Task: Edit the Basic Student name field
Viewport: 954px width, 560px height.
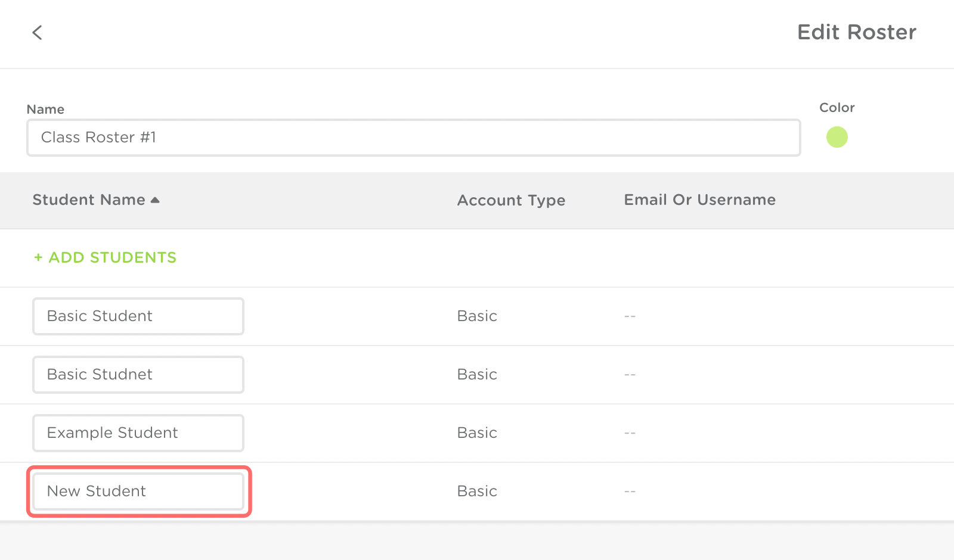Action: [138, 316]
